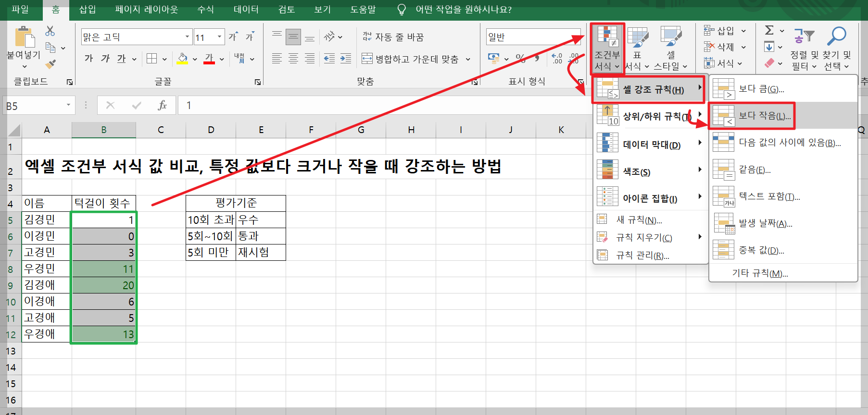
Task: Decrease indent icon
Action: click(329, 59)
